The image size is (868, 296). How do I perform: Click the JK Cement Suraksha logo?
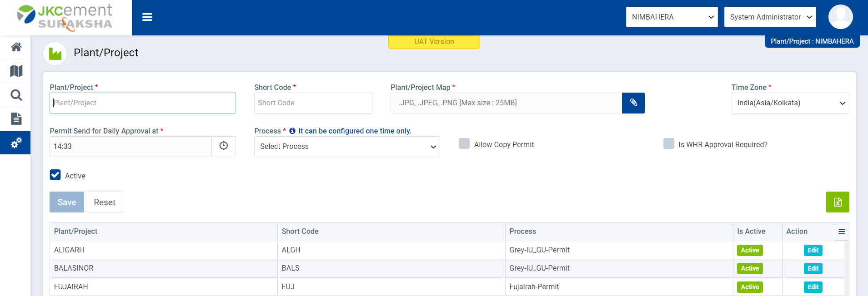pyautogui.click(x=65, y=17)
